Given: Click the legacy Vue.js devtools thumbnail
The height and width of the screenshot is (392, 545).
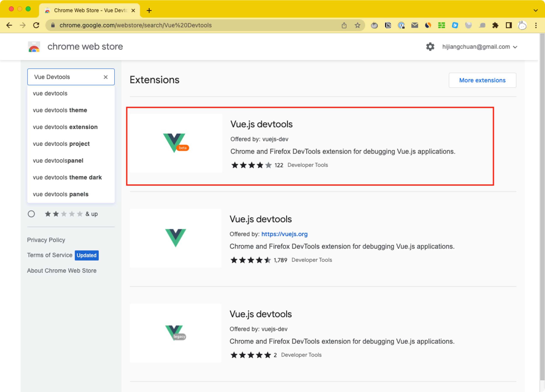Looking at the screenshot, I should [175, 333].
